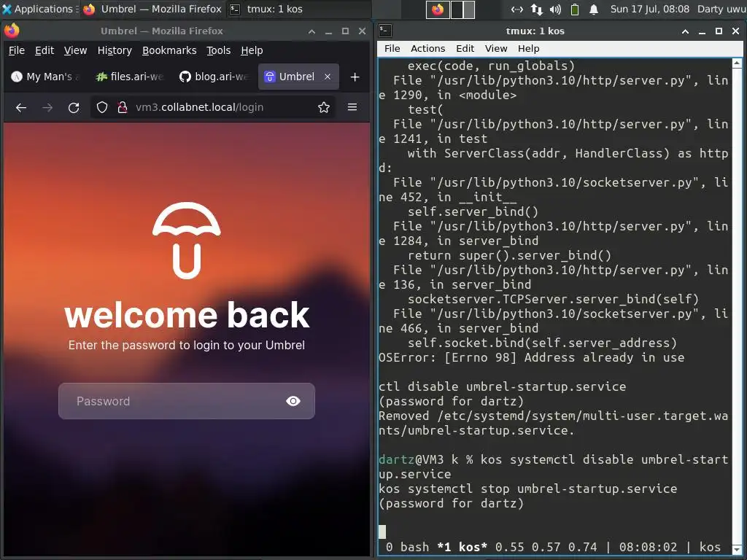Go back using the Firefox back arrow
Image resolution: width=747 pixels, height=560 pixels.
(x=21, y=108)
